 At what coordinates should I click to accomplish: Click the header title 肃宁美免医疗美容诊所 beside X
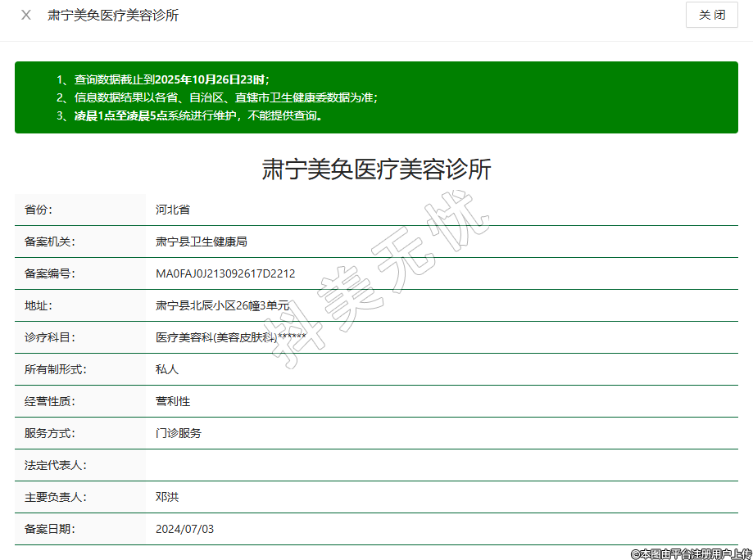click(113, 16)
